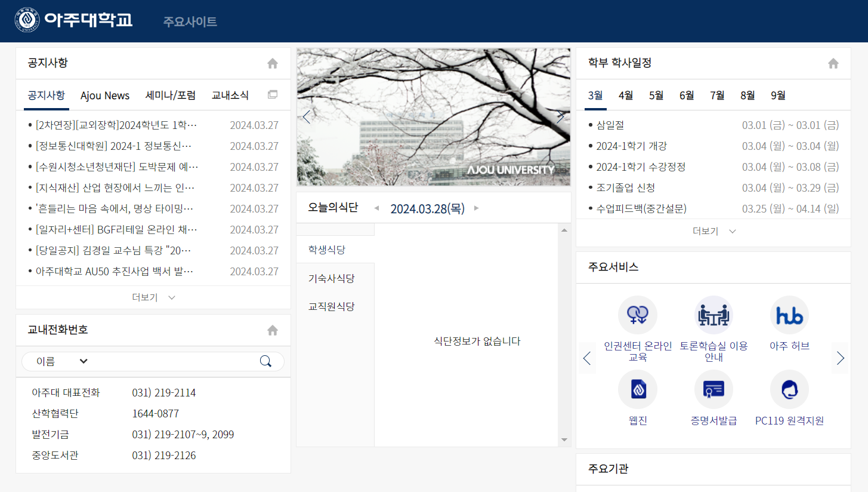The width and height of the screenshot is (868, 492).
Task: Open 아주 허브 service icon
Action: click(789, 315)
